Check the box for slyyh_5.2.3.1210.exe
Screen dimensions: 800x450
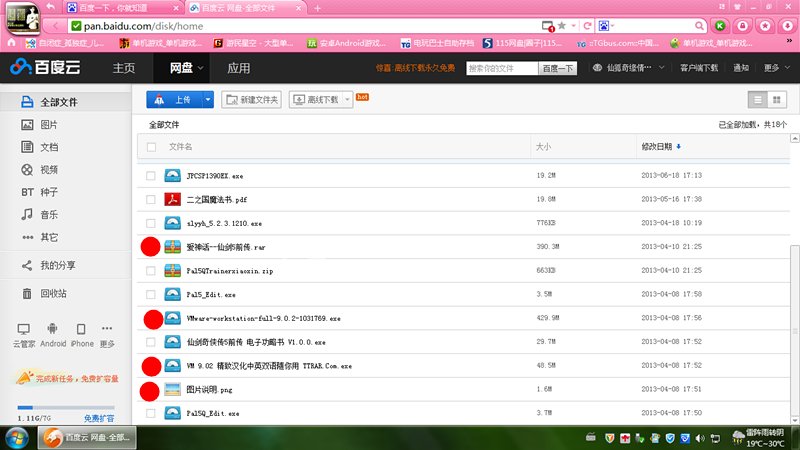click(151, 223)
